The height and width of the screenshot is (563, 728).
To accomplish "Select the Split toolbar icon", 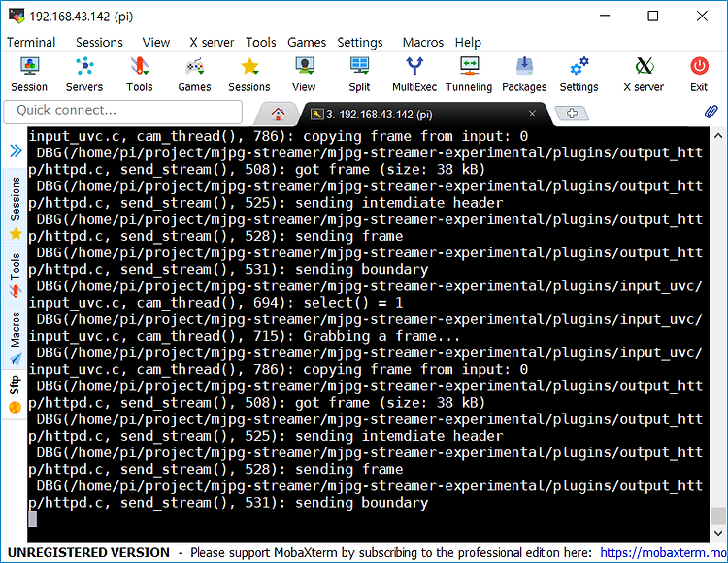I will 359,75.
